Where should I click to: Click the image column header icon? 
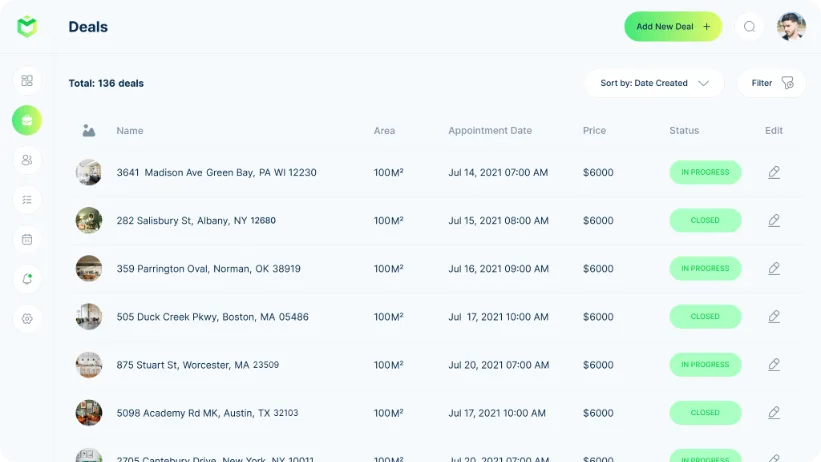(x=88, y=130)
